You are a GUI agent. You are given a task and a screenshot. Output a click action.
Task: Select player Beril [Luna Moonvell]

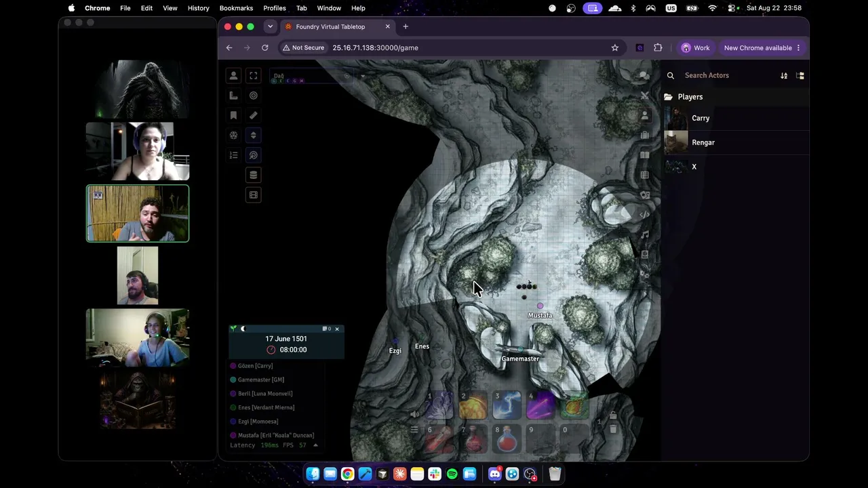(265, 394)
